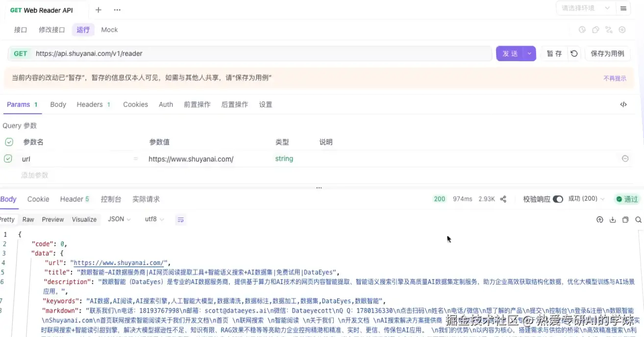Viewport: 644px width, 337px height.
Task: Copy the response body using the copy icon
Action: point(625,219)
